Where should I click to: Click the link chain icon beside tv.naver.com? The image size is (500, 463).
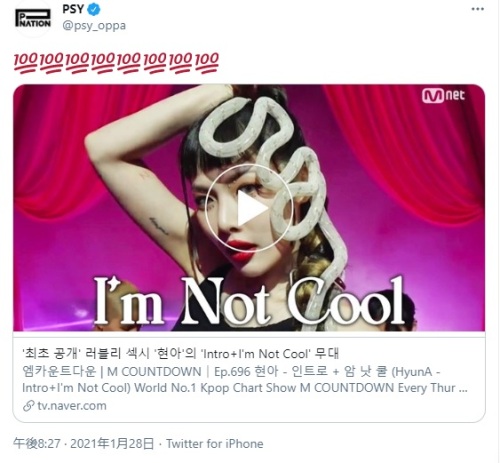pyautogui.click(x=29, y=406)
